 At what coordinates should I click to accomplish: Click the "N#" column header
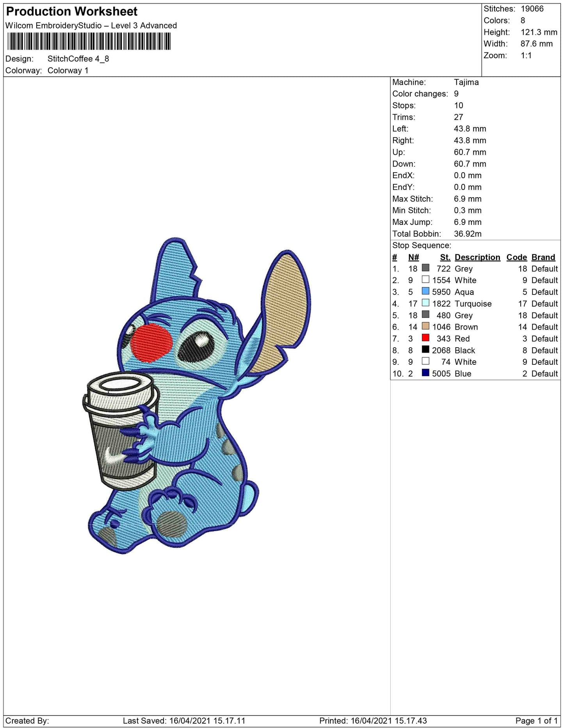413,257
